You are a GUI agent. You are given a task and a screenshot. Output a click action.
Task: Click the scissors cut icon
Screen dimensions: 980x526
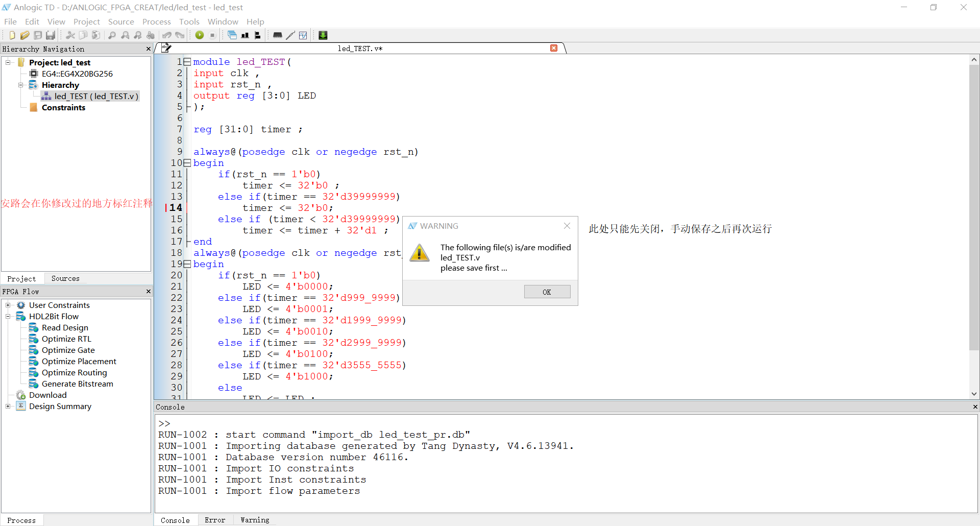[x=70, y=35]
